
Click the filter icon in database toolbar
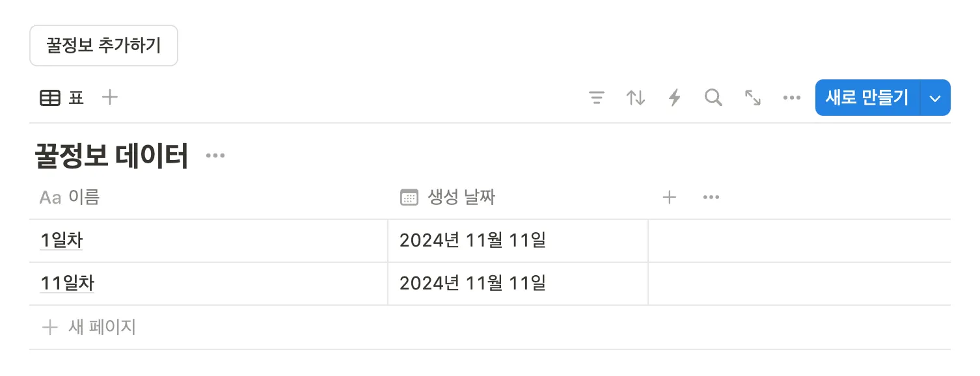pyautogui.click(x=597, y=98)
